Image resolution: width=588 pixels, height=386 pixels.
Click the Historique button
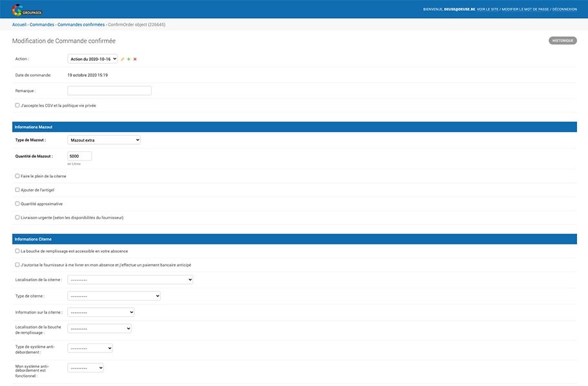coord(562,41)
